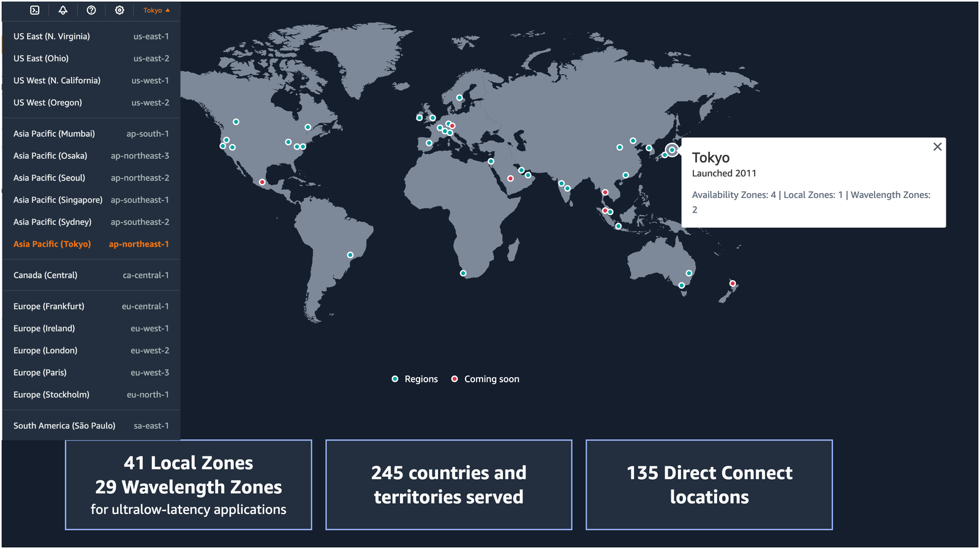Open the notifications bell icon
Viewport: 980px width, 549px height.
pos(63,10)
